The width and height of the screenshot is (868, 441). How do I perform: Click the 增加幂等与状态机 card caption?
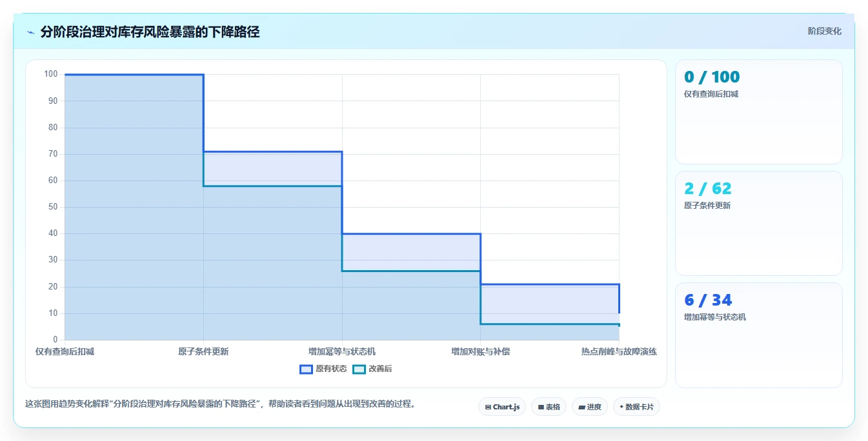(715, 317)
